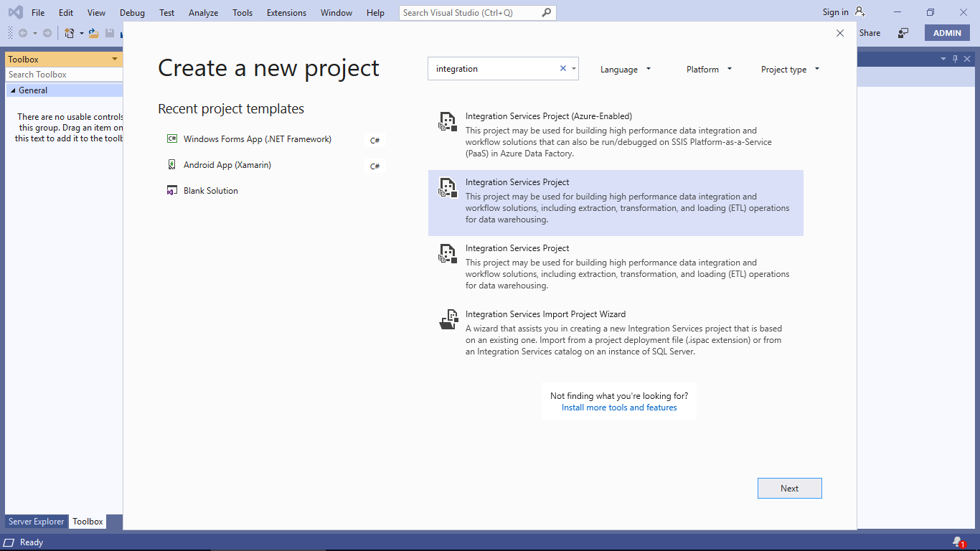Click the New Project toolbar icon
The image size is (980, 551).
[x=70, y=33]
